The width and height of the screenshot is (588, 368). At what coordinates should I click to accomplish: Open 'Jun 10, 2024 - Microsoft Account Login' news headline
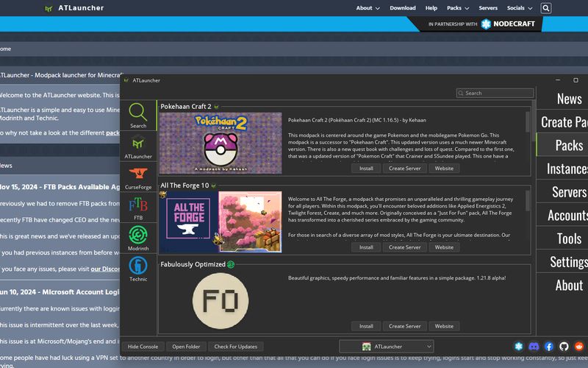[x=60, y=292]
